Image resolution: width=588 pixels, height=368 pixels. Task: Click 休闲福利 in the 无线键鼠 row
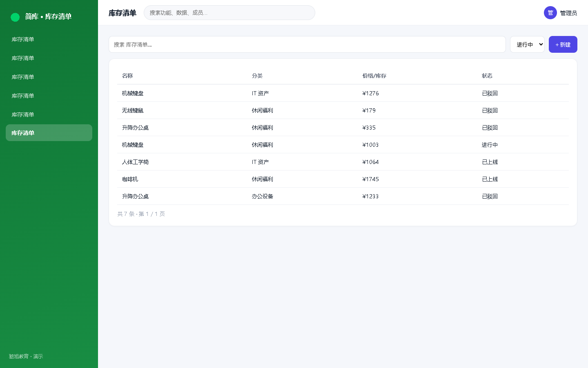(x=263, y=110)
